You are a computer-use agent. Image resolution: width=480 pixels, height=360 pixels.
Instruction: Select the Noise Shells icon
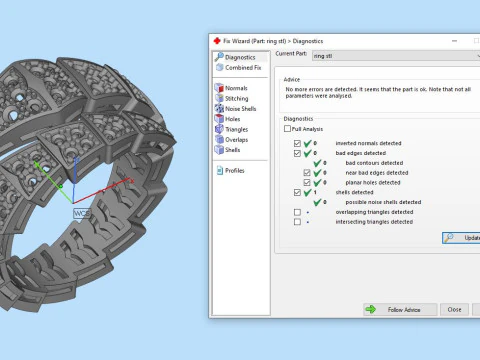point(219,109)
